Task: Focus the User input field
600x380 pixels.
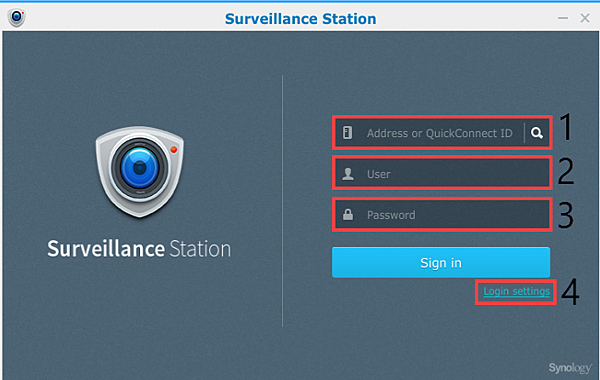Action: (x=442, y=173)
